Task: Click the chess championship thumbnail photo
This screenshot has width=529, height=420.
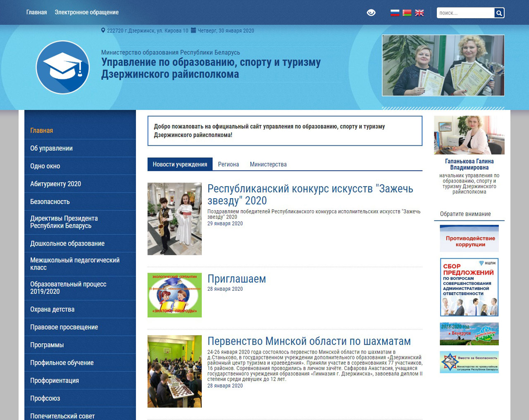Action: click(x=174, y=371)
